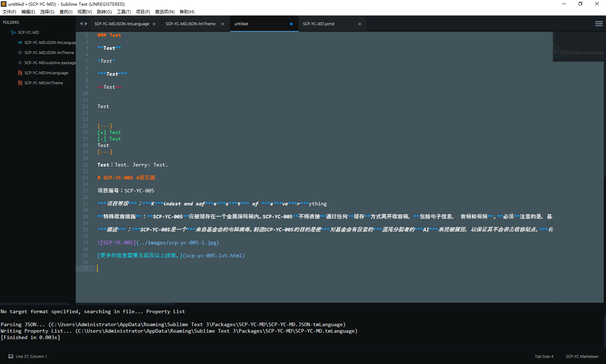Open SCP-YC-MD.JSON-tmTheme in sidebar
Screen dimensions: 606x364
tap(49, 53)
